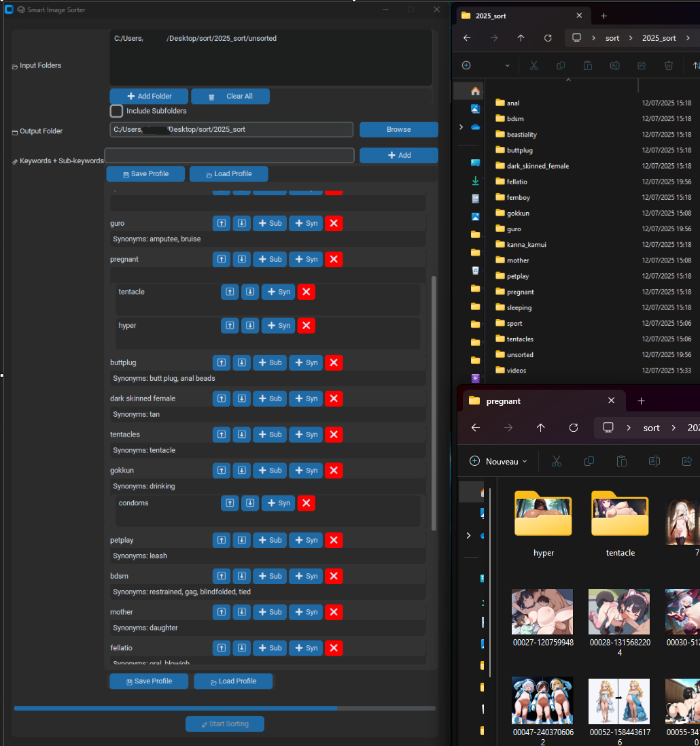Viewport: 700px width, 746px height.
Task: Focus the Keywords + Sub-keywords input field
Action: click(x=229, y=155)
